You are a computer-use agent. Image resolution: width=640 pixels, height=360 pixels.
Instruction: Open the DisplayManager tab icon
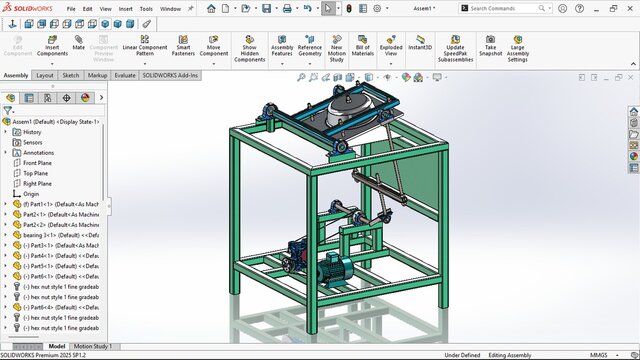85,98
